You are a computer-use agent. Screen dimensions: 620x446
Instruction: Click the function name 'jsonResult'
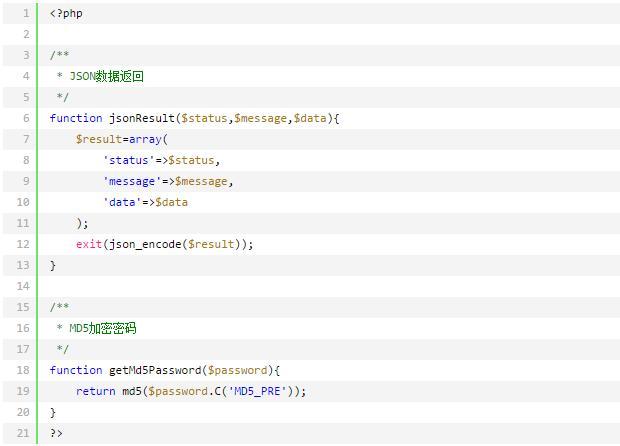(x=142, y=118)
